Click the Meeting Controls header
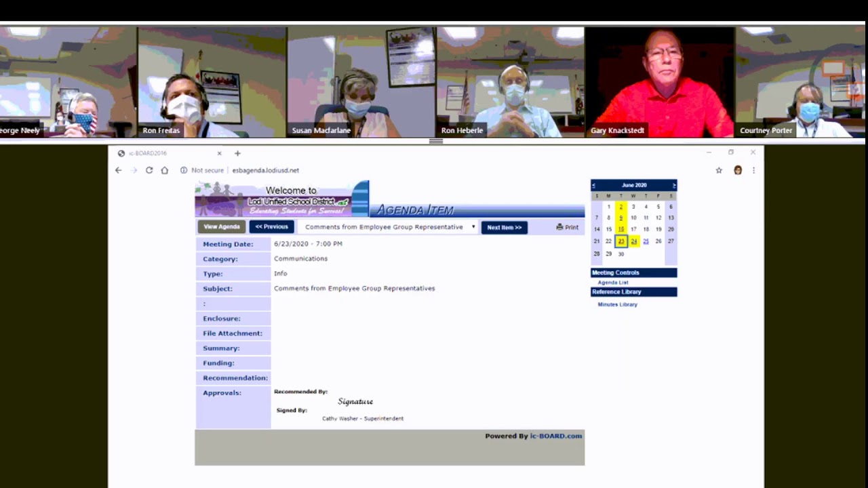This screenshot has height=488, width=868. tap(633, 272)
